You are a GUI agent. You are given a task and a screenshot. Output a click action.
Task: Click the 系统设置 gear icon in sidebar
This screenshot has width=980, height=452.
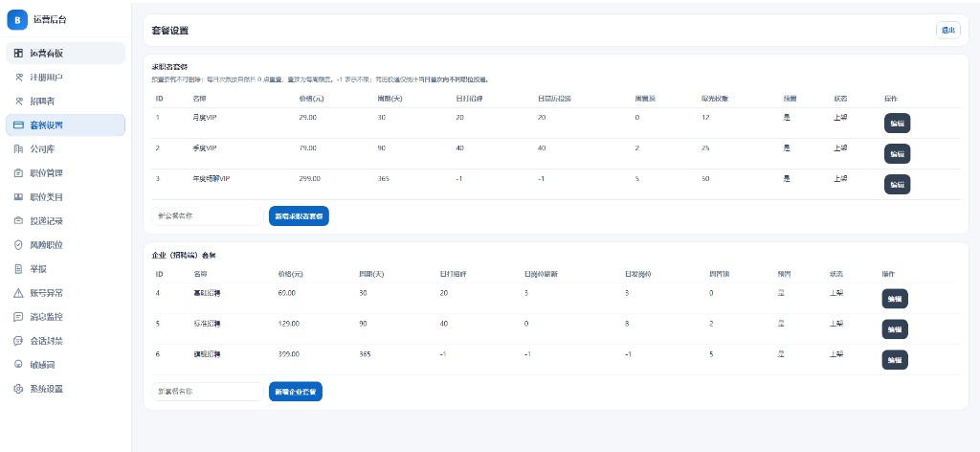[x=19, y=388]
